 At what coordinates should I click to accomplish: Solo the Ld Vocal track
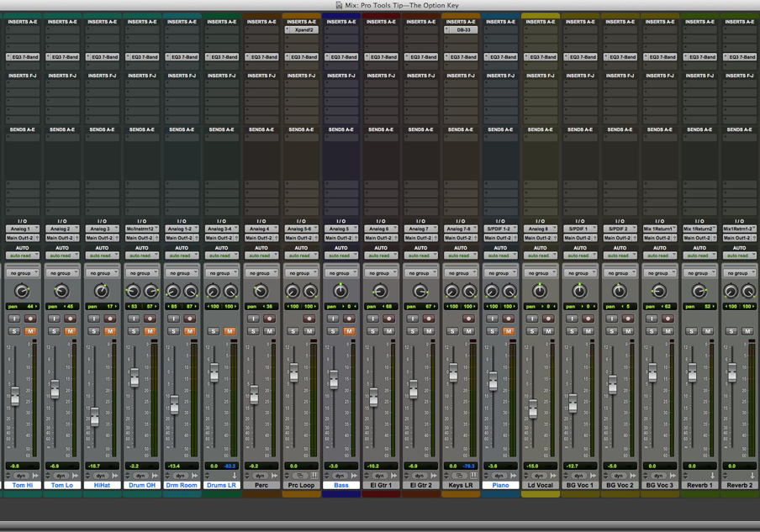click(x=532, y=331)
